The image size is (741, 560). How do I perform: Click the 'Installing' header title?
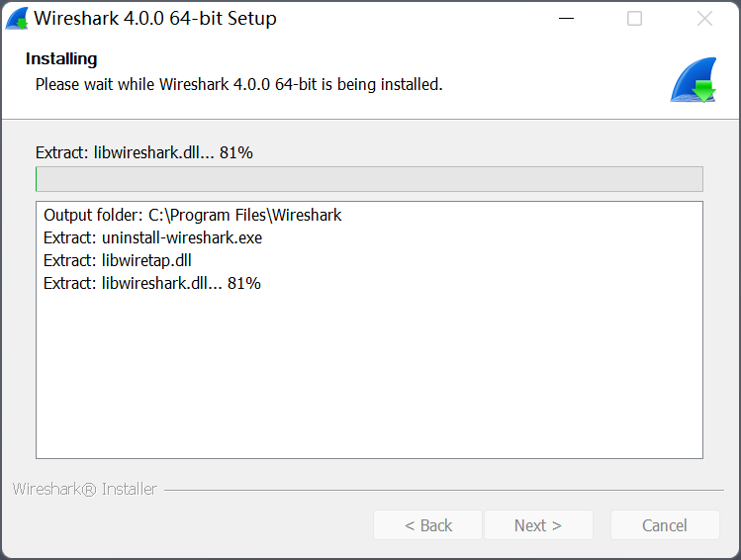(x=61, y=59)
